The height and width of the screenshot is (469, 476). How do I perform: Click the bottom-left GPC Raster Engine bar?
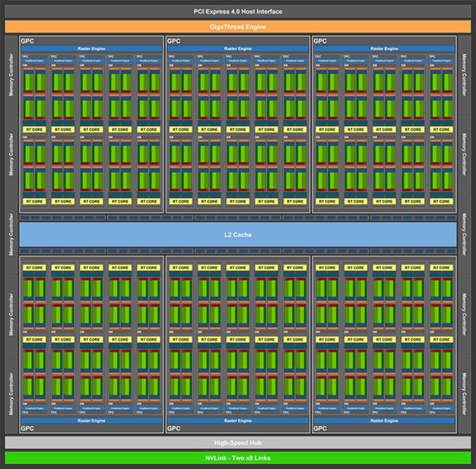coord(91,421)
